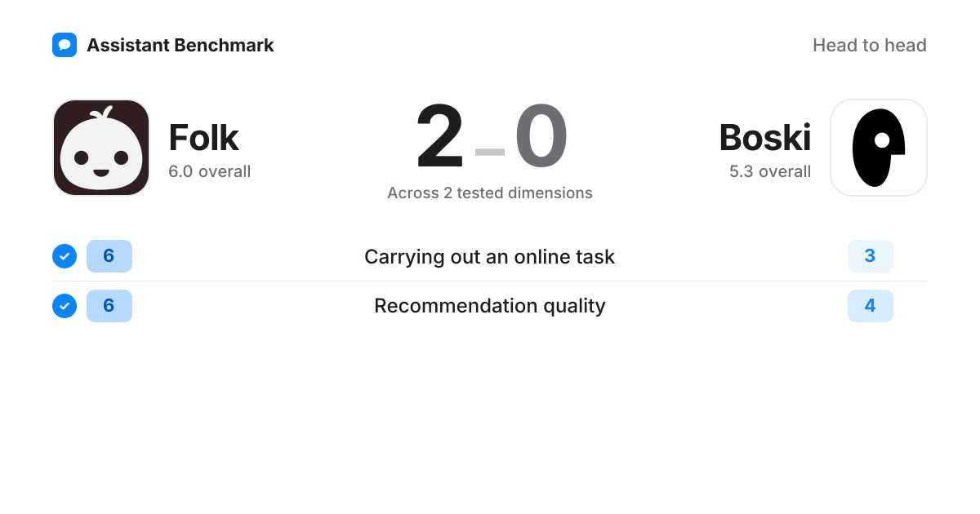Click the Boski assistant name
980x514 pixels.
pos(765,138)
